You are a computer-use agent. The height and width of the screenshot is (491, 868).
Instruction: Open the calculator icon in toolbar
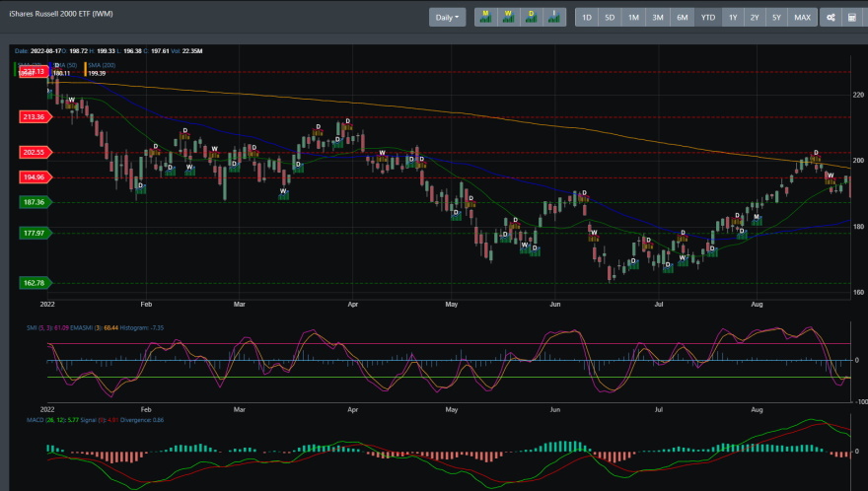point(852,17)
